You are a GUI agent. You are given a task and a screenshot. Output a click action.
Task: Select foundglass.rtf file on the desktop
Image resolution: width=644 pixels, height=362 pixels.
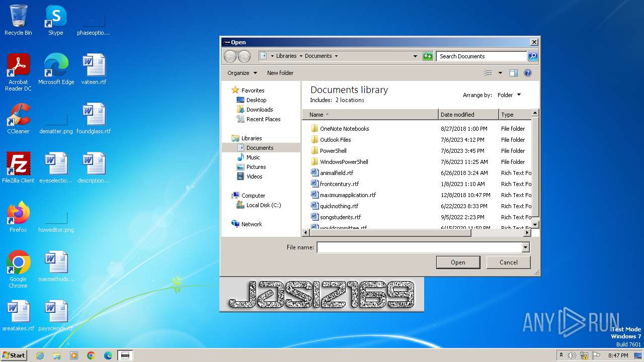(x=94, y=119)
